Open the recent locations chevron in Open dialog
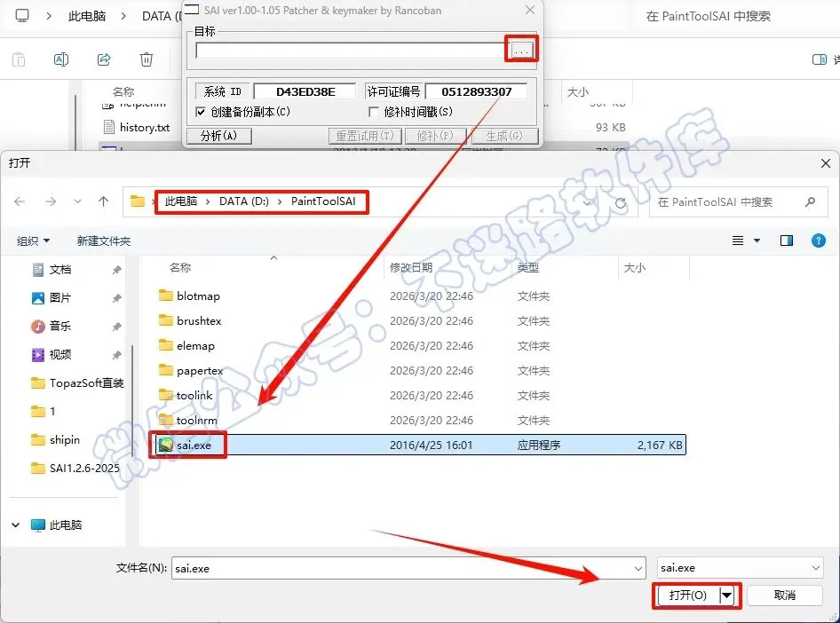The image size is (840, 623). click(77, 201)
